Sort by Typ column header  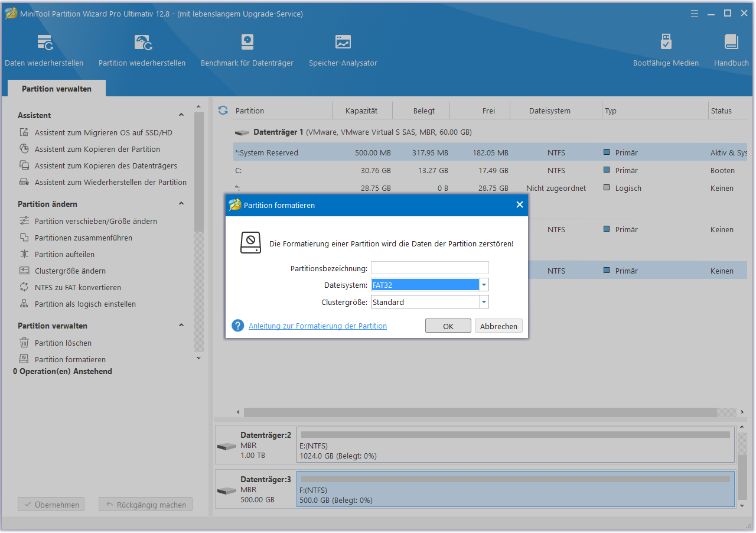pyautogui.click(x=611, y=110)
